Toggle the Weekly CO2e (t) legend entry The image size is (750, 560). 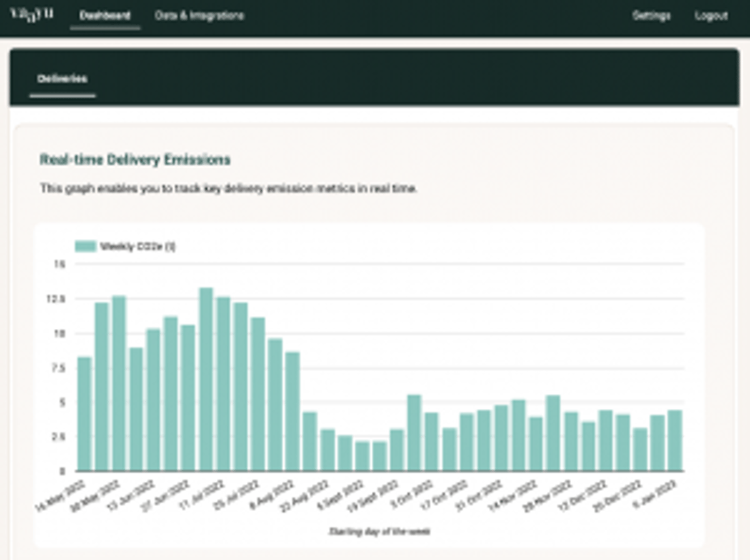coord(137,246)
